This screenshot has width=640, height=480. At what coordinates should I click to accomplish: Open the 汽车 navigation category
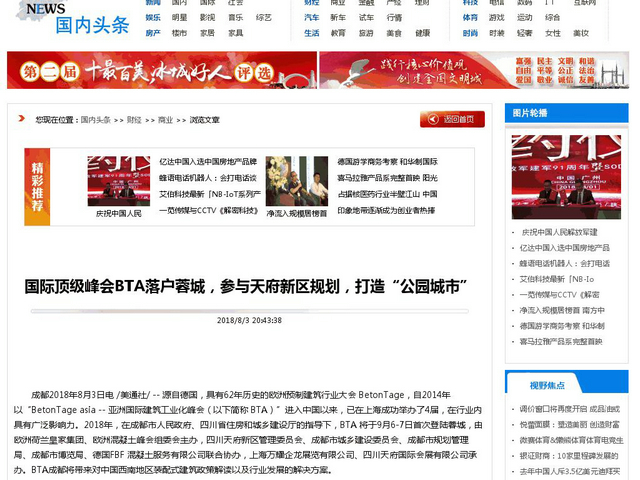[312, 17]
